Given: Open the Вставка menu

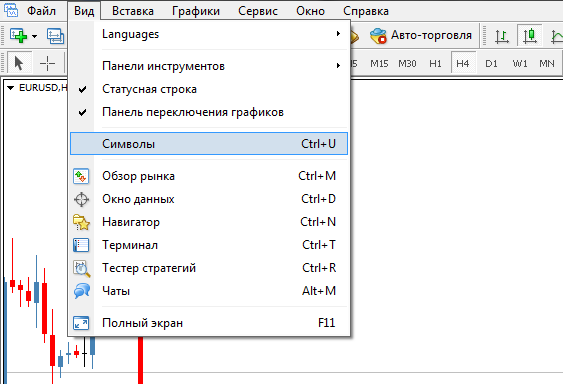Looking at the screenshot, I should click(133, 11).
